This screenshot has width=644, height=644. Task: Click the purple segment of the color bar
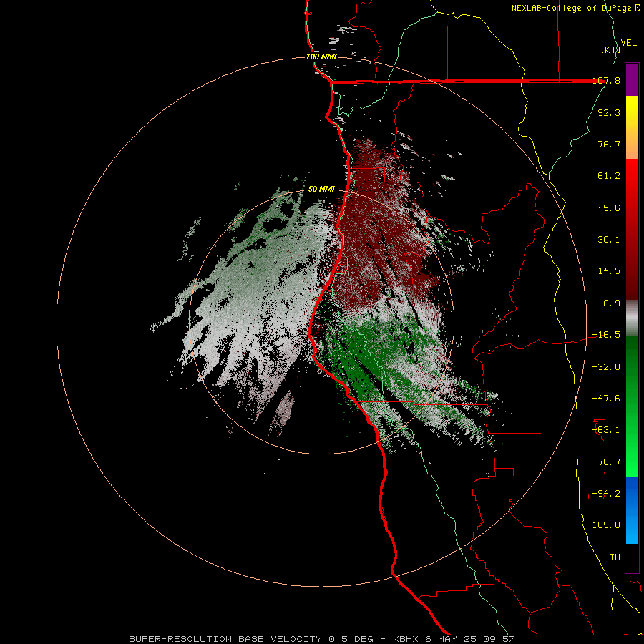(632, 79)
